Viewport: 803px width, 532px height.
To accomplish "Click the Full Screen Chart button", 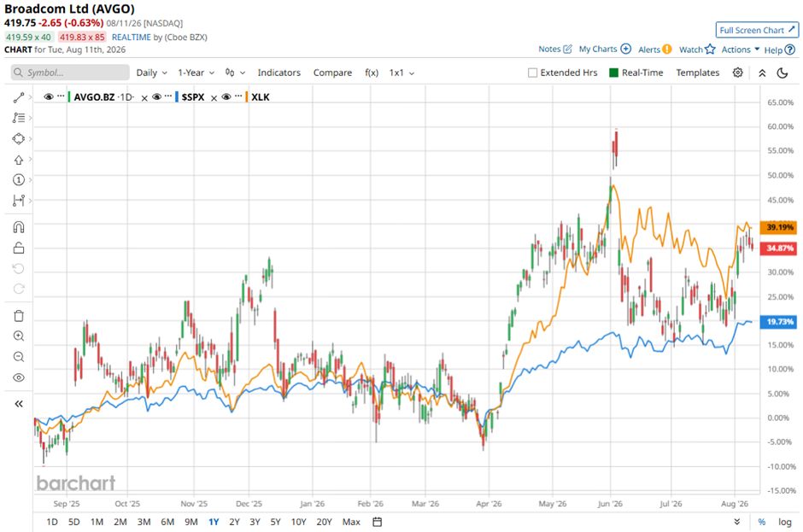I will click(x=757, y=30).
